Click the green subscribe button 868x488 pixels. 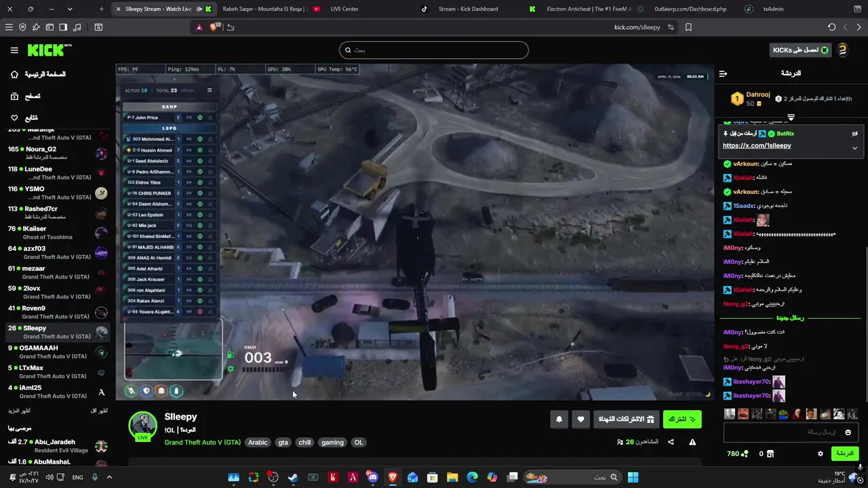pyautogui.click(x=682, y=420)
